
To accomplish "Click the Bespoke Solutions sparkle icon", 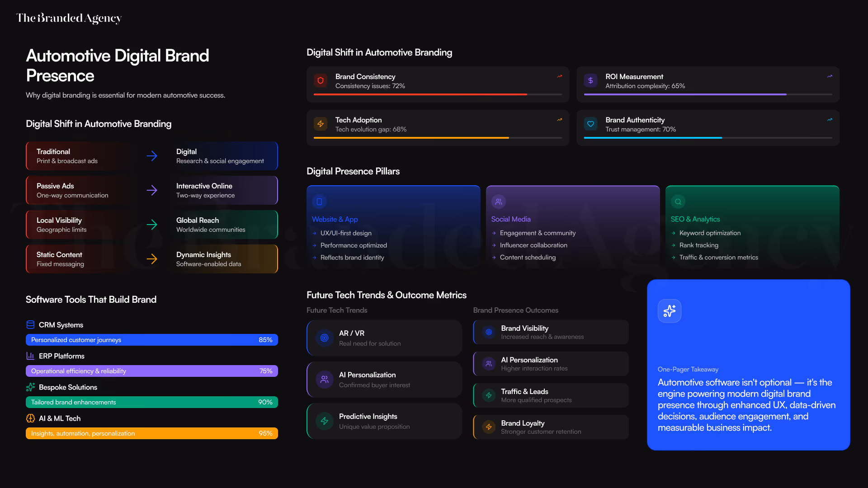I will point(30,387).
